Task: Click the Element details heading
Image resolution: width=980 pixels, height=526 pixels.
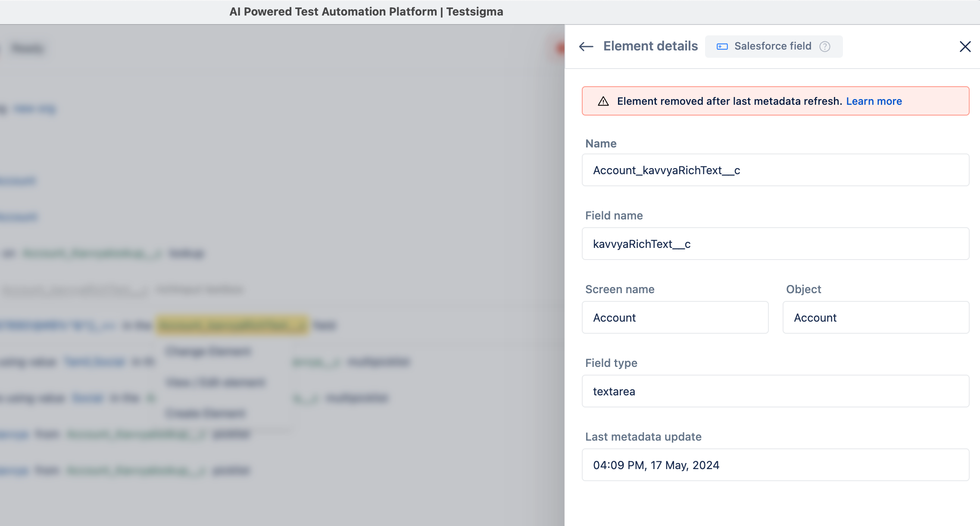Action: tap(650, 46)
